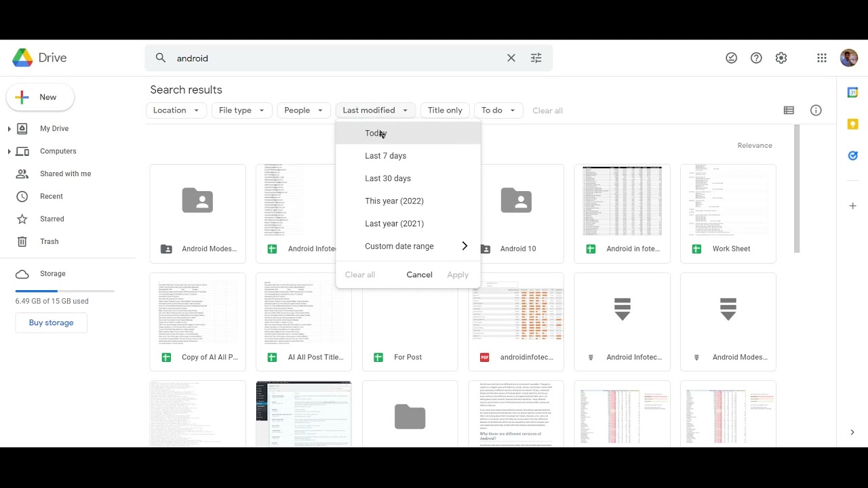Hide the side panel chevron

point(852,432)
